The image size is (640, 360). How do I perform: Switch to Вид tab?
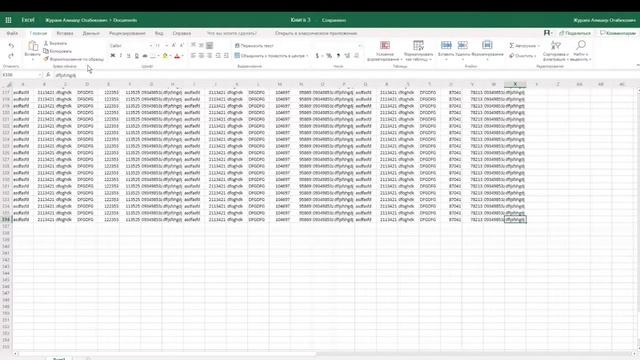(x=159, y=33)
